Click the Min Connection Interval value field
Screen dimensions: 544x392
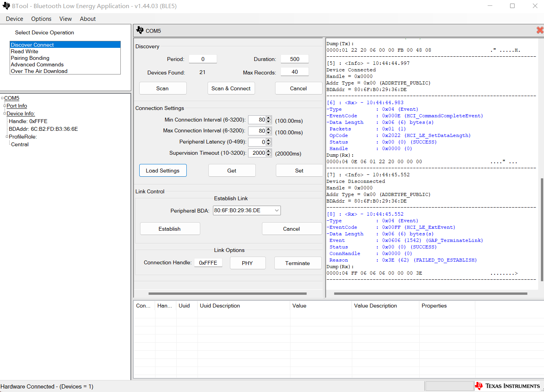(x=257, y=120)
